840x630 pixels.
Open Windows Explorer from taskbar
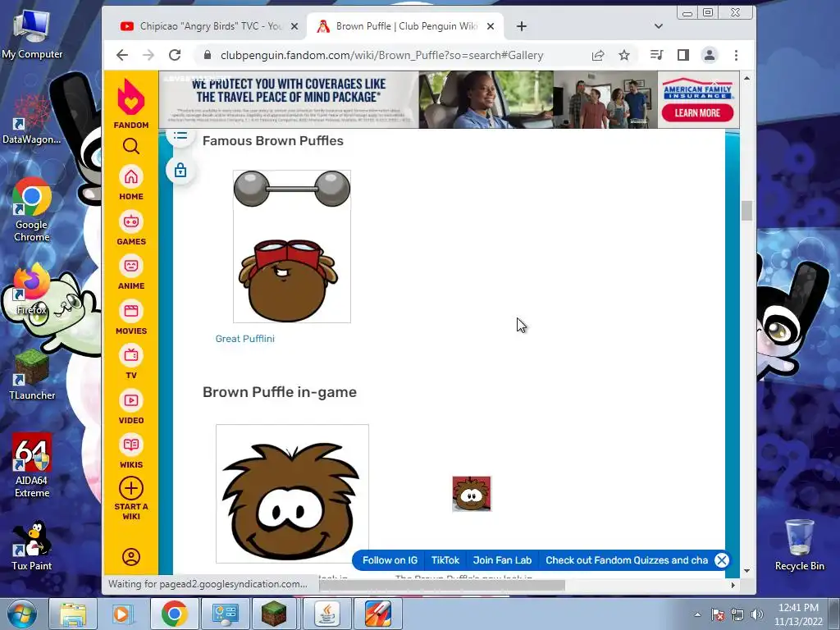73,614
